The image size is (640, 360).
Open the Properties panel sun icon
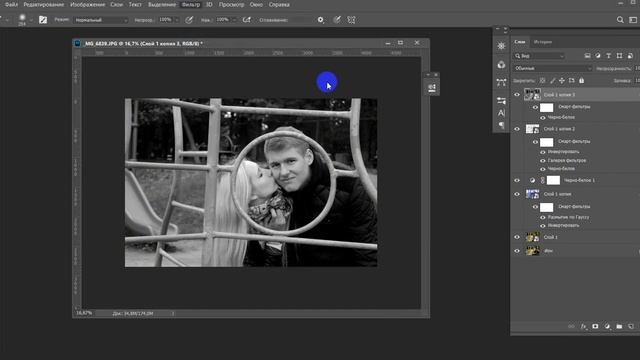pos(501,46)
